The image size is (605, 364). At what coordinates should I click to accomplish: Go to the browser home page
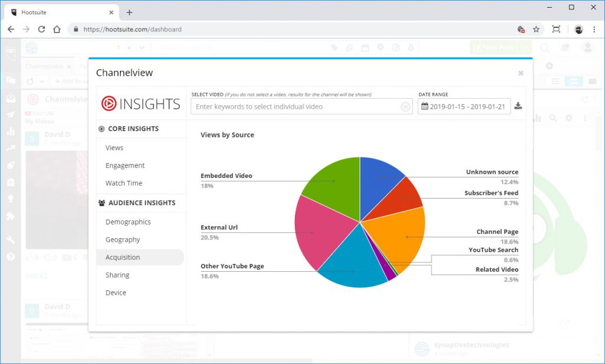57,30
